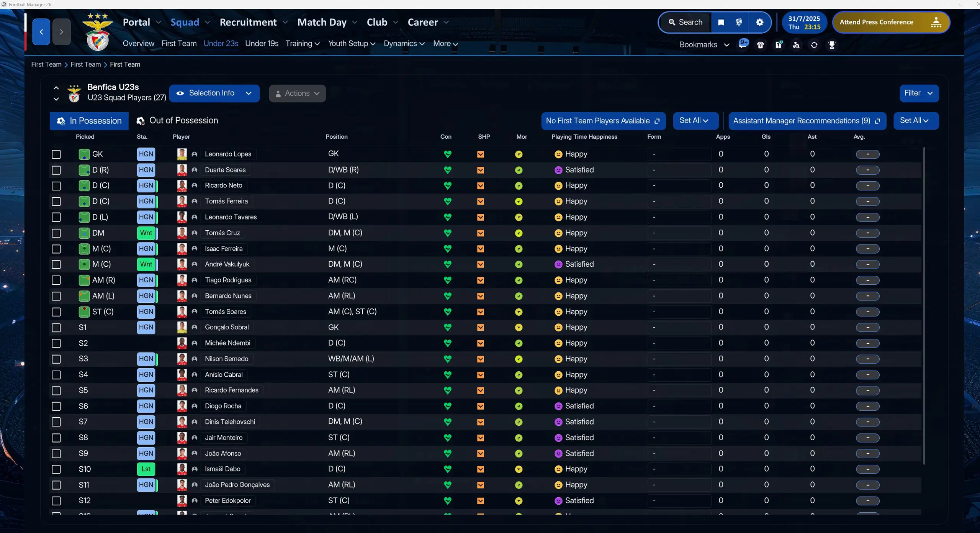
Task: Open the Filter dropdown
Action: (918, 93)
